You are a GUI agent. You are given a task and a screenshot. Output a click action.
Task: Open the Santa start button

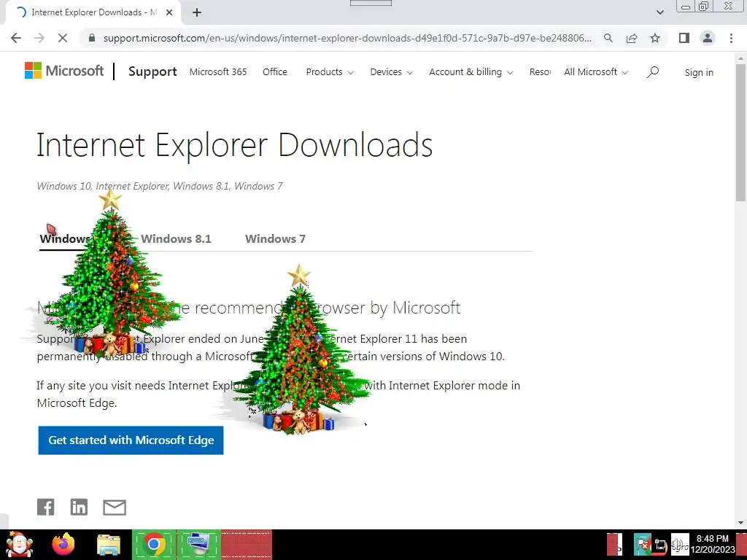click(x=19, y=544)
